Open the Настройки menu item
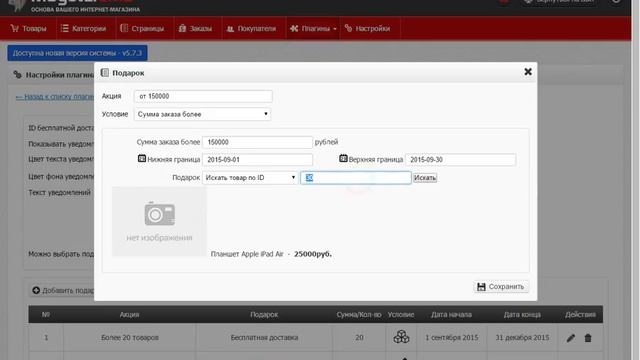This screenshot has height=360, width=640. [367, 28]
